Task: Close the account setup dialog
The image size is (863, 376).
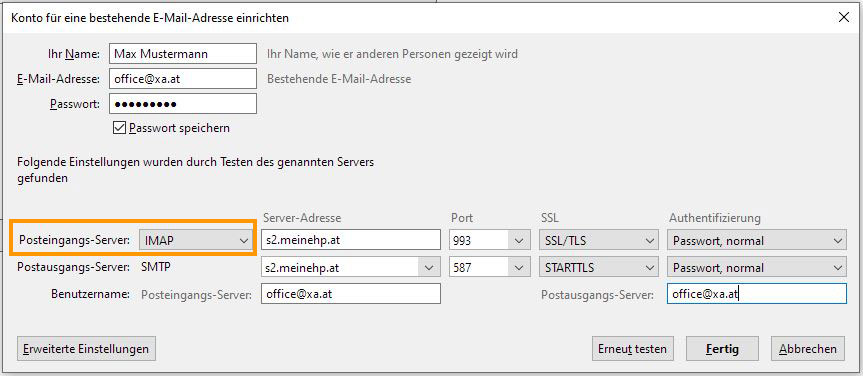Action: (843, 17)
